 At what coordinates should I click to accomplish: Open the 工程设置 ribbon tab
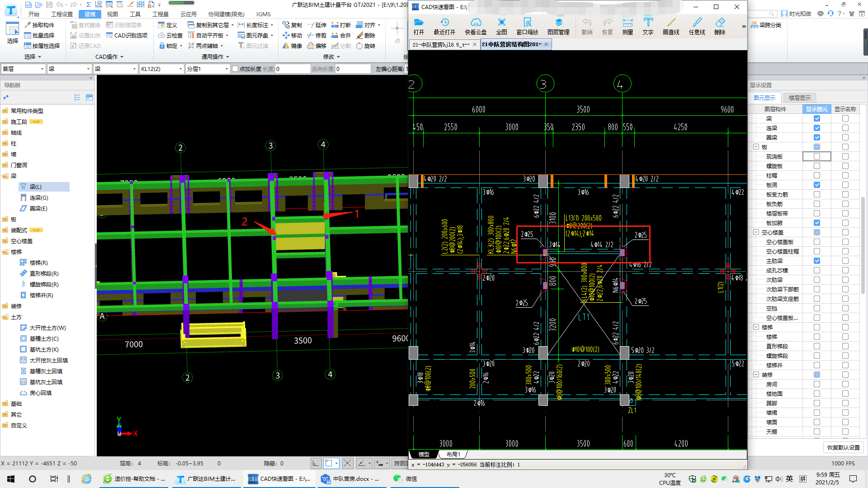click(x=62, y=14)
